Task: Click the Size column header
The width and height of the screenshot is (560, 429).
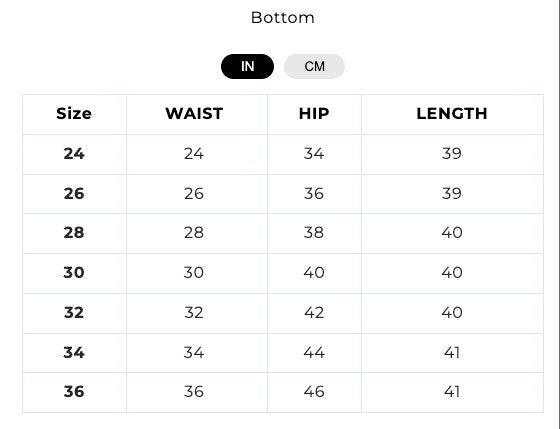Action: [74, 114]
